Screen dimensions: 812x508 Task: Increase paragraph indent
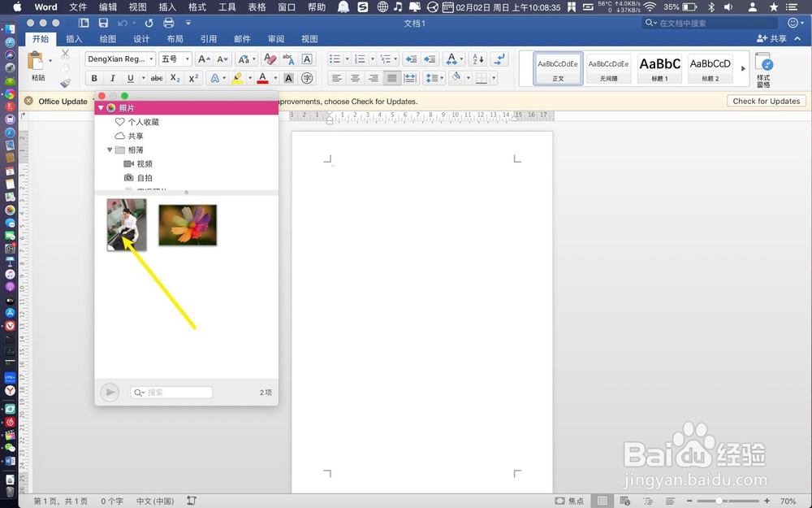(x=430, y=59)
